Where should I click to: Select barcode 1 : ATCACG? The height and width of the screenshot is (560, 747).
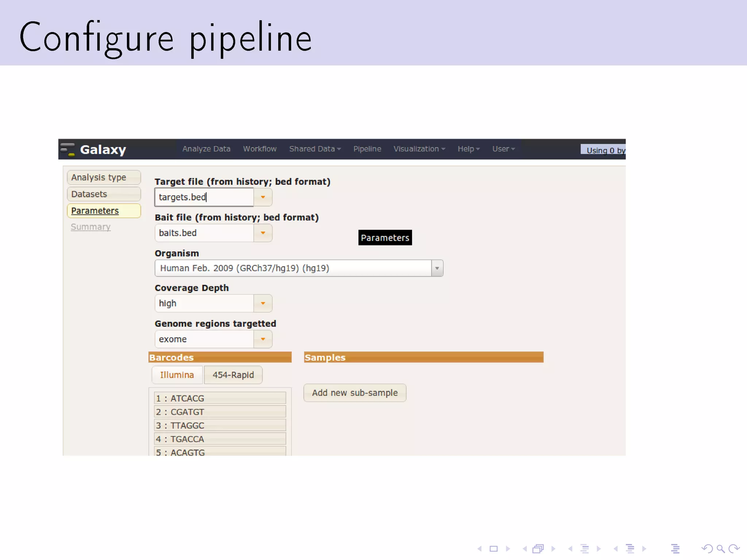click(x=220, y=398)
